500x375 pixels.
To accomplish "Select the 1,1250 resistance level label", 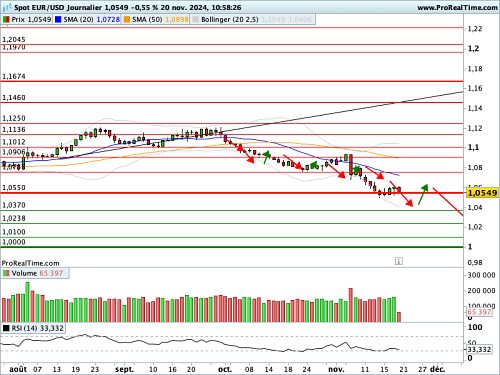I will click(x=14, y=118).
